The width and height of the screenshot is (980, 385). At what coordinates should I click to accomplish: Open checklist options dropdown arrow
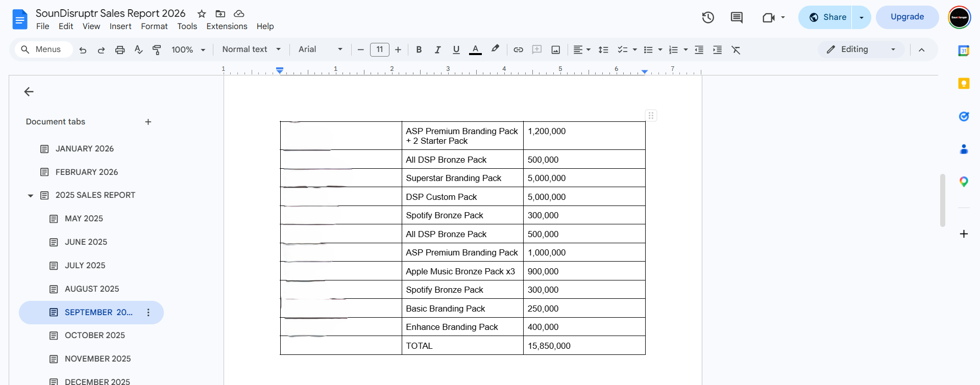tap(634, 49)
